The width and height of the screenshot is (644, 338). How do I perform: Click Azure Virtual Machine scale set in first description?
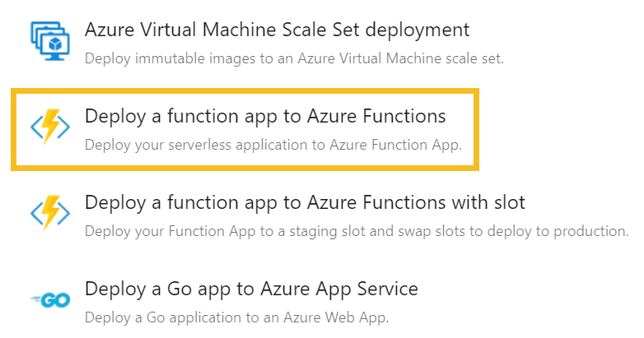pos(400,58)
